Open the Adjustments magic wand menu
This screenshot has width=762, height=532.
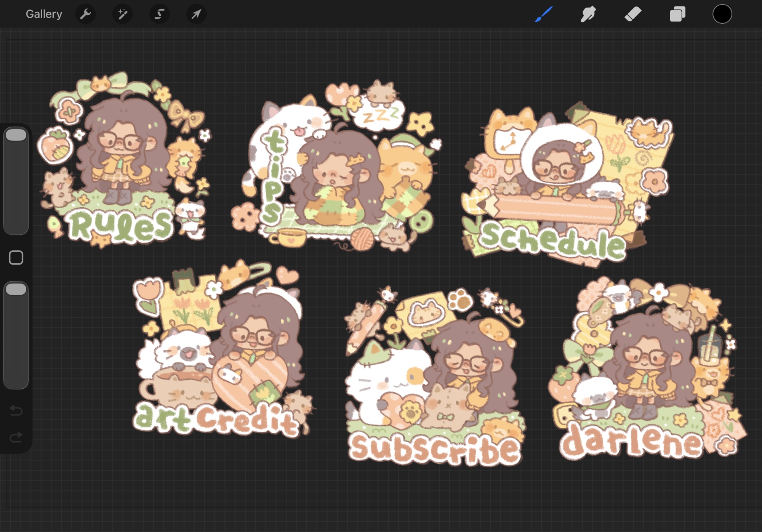(x=122, y=14)
